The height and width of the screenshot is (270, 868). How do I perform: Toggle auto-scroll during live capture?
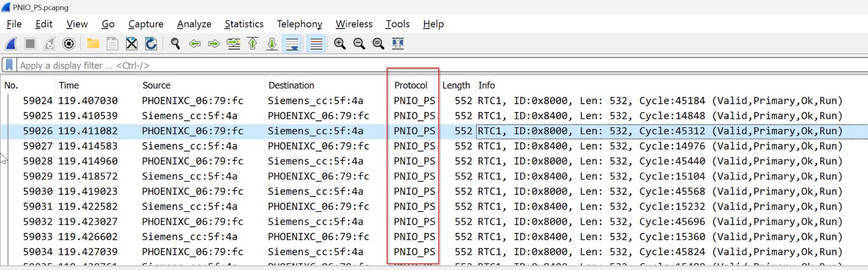click(292, 44)
